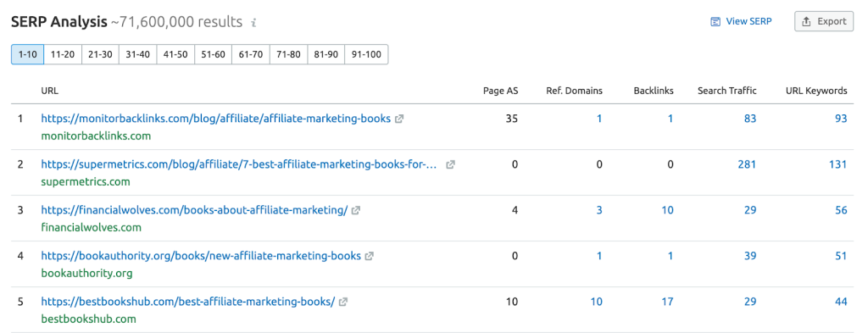Open URL Keywords value 56 for financialwolves
This screenshot has height=333, width=868.
pyautogui.click(x=841, y=211)
